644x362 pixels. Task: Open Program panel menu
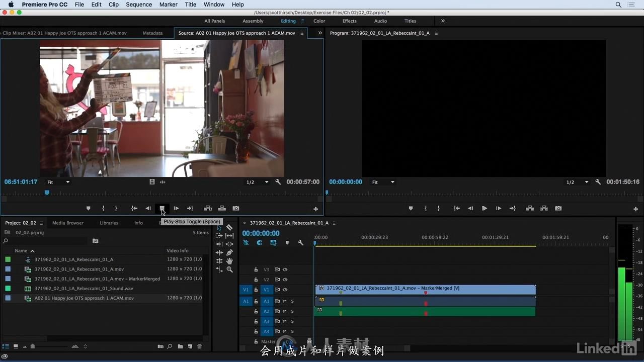pos(436,33)
